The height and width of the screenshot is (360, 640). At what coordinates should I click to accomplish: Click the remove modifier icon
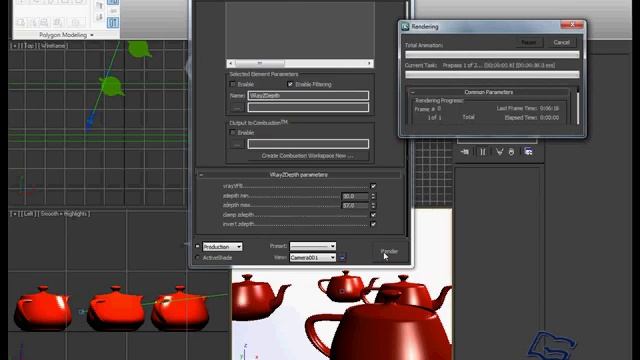pyautogui.click(x=511, y=152)
